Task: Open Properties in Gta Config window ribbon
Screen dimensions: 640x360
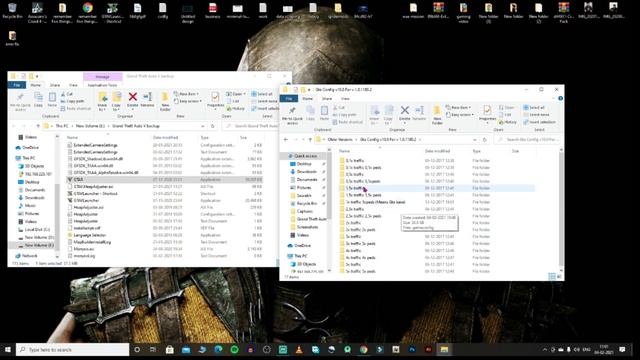Action: 487,113
